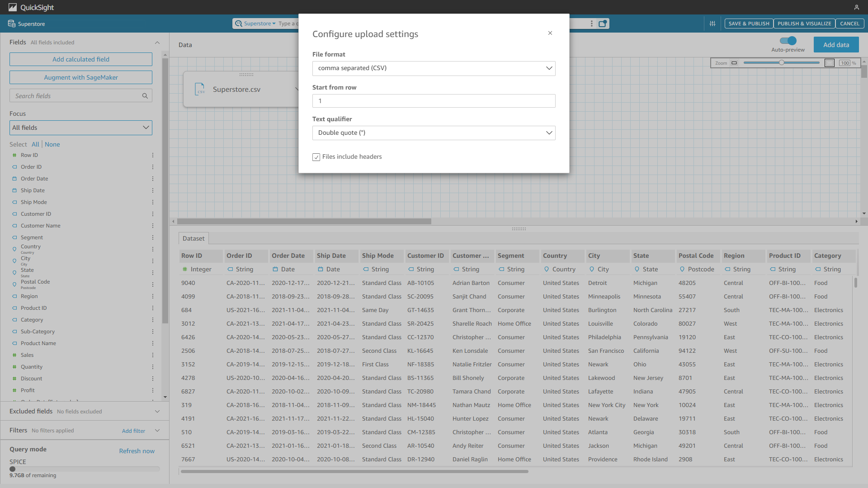The image size is (868, 488).
Task: Select the Dataset tab
Action: click(193, 238)
